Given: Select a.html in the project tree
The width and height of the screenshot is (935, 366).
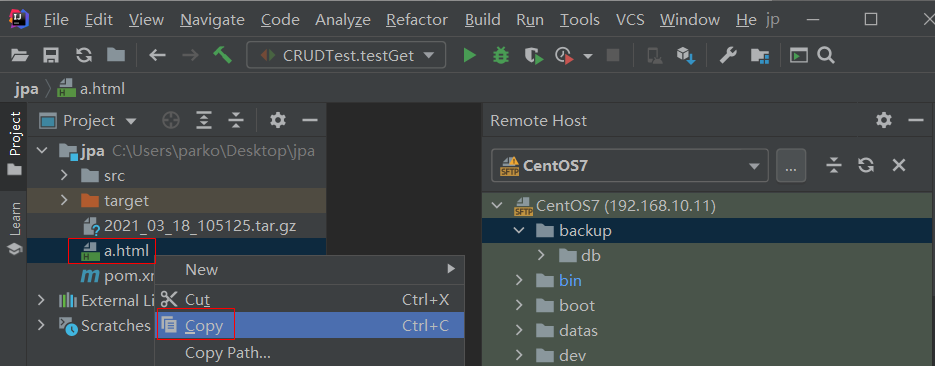Looking at the screenshot, I should coord(177,251).
